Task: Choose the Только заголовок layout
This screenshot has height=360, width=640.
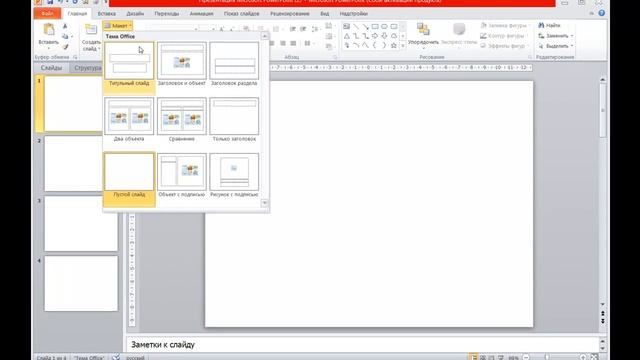Action: pos(234,120)
